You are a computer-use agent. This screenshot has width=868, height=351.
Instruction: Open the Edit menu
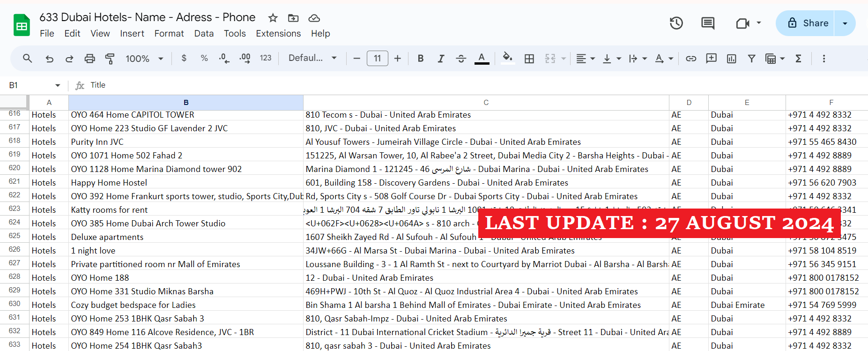(x=72, y=33)
